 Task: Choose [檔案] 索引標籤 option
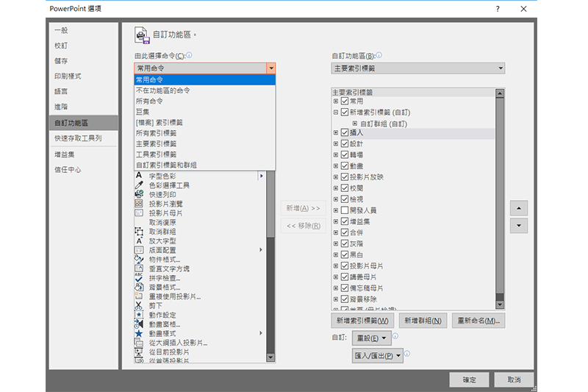point(205,122)
